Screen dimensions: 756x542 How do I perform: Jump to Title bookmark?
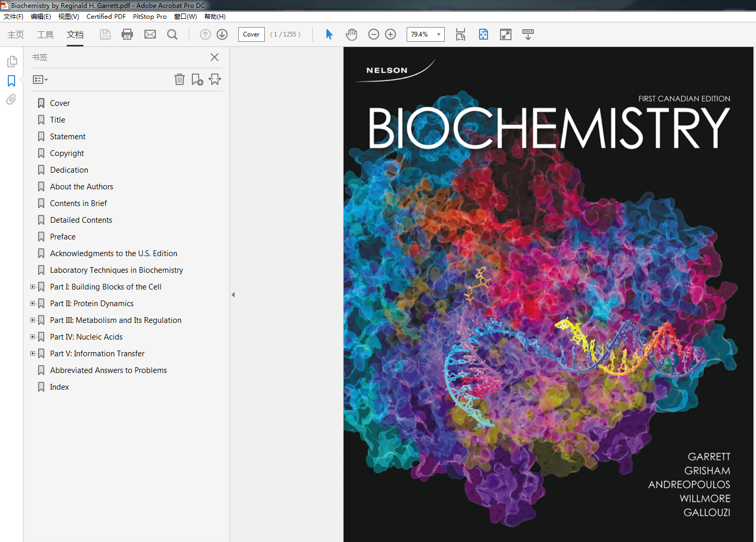pyautogui.click(x=57, y=120)
